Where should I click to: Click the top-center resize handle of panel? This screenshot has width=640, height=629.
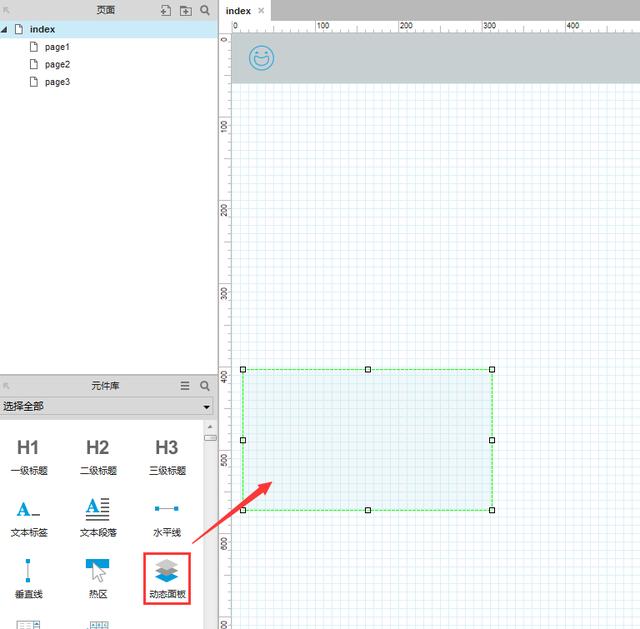coord(368,369)
